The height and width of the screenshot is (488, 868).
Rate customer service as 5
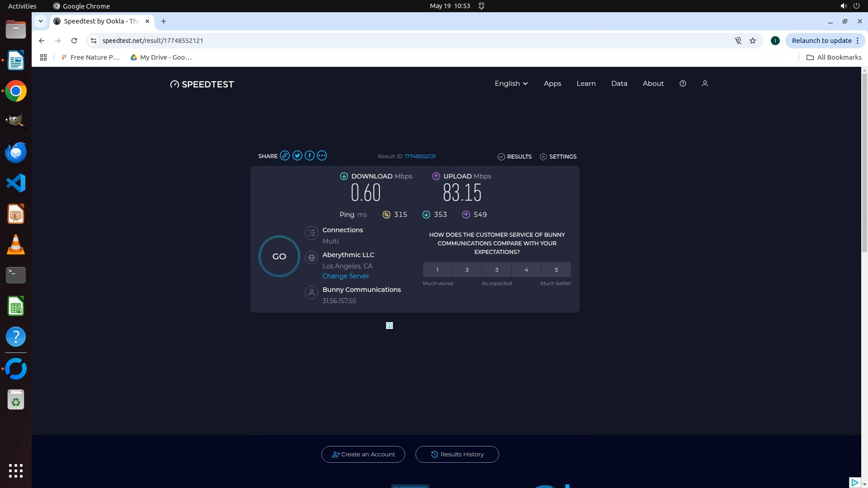(x=556, y=270)
